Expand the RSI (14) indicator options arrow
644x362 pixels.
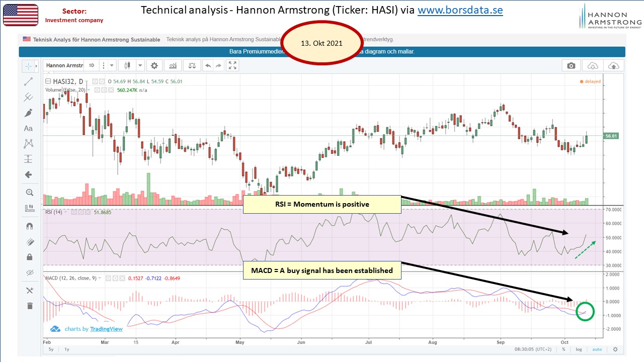(66, 212)
